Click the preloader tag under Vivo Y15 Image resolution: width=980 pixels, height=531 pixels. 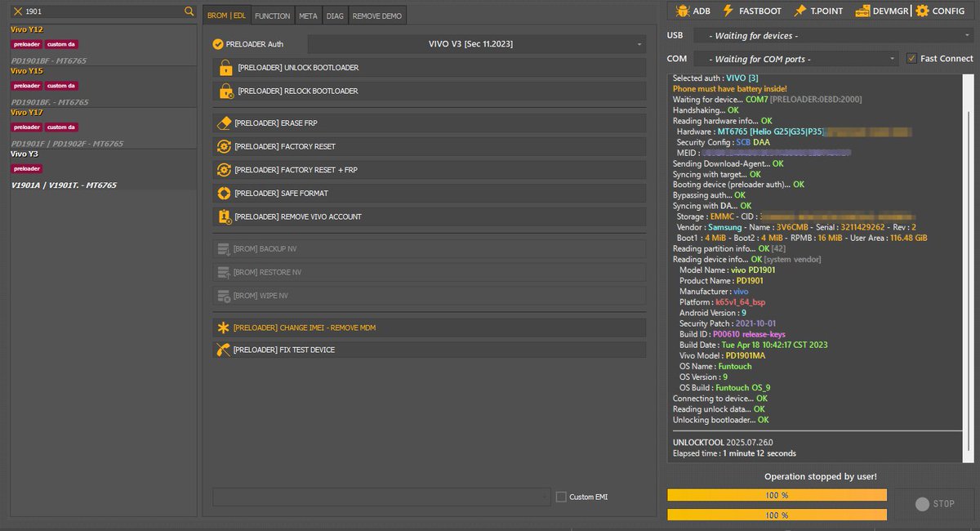click(x=27, y=85)
